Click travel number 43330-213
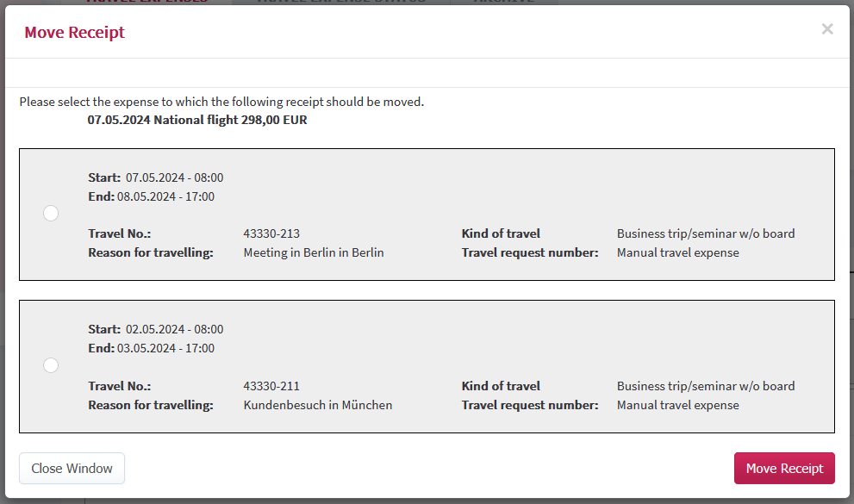Image resolution: width=854 pixels, height=504 pixels. [271, 233]
